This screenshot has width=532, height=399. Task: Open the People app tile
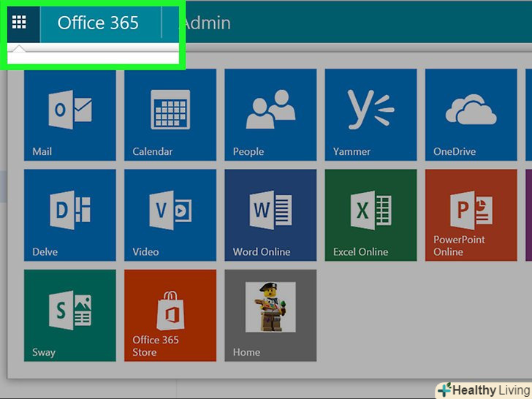click(x=270, y=115)
